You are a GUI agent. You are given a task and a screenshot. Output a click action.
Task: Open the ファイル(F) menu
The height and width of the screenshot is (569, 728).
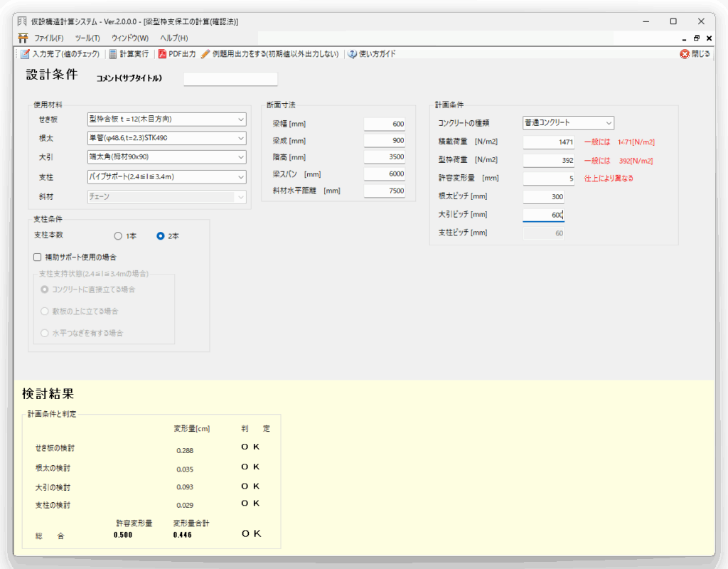49,38
